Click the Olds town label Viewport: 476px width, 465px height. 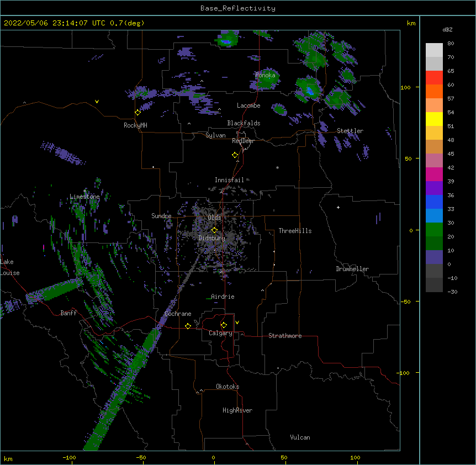coord(214,218)
